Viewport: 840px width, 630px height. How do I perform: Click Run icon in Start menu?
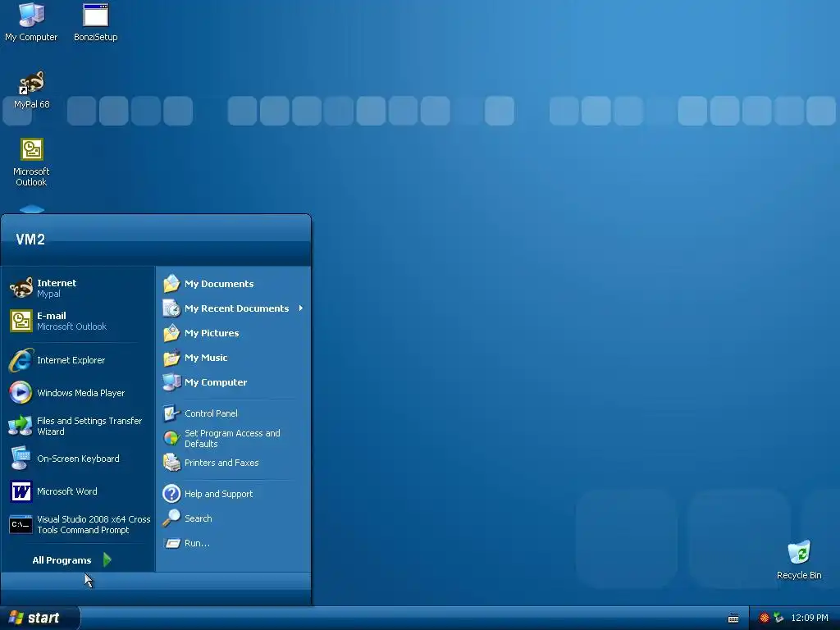pyautogui.click(x=171, y=543)
